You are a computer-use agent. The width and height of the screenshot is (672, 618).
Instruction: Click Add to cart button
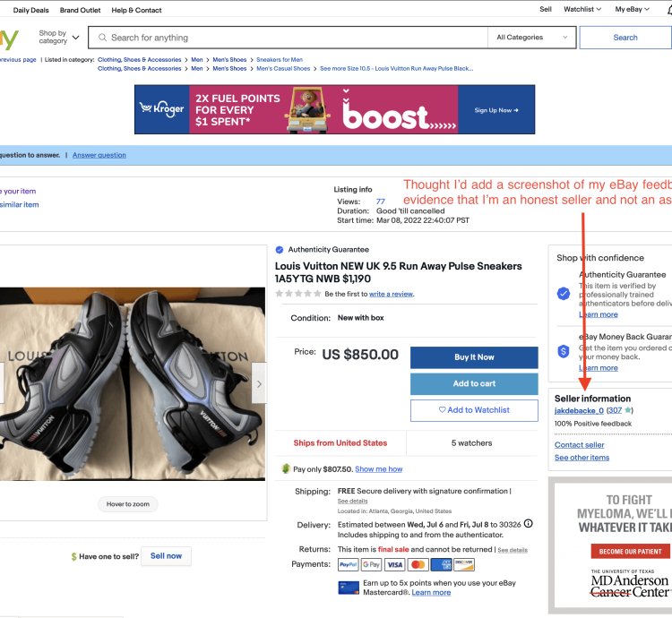click(474, 383)
